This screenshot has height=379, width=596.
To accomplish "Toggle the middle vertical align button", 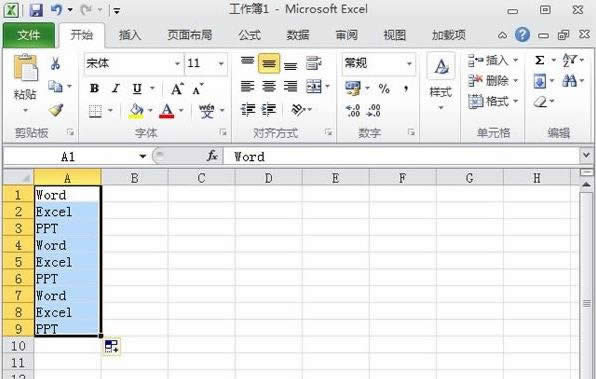I will point(269,63).
